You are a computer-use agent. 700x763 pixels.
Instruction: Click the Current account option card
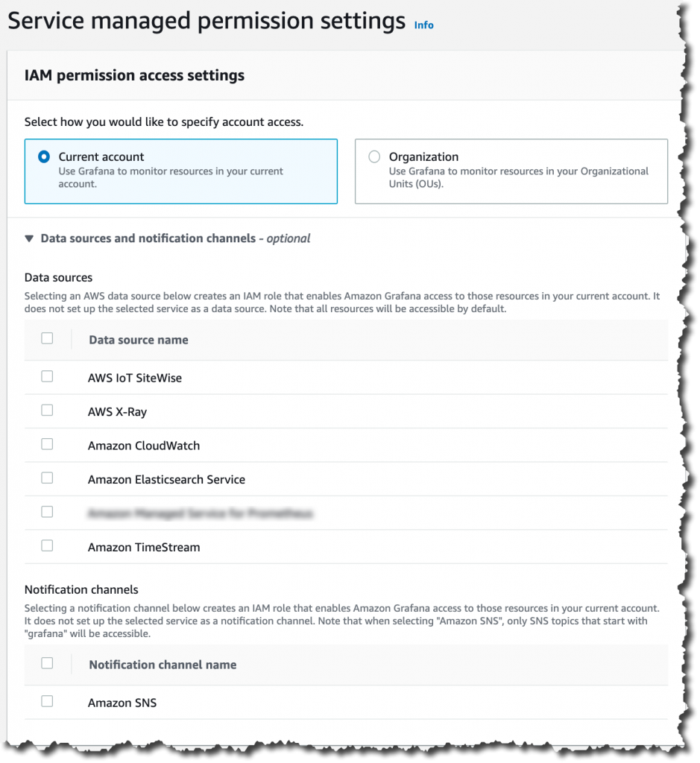coord(181,169)
